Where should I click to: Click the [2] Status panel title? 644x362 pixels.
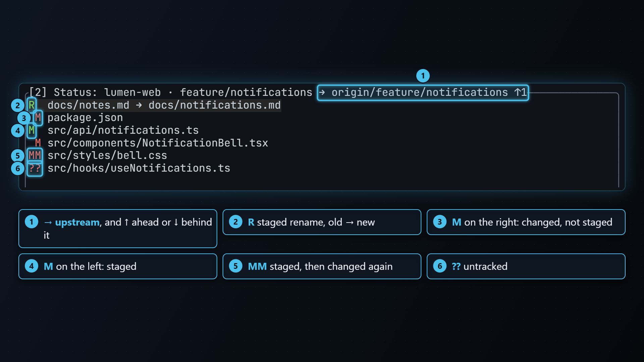(x=63, y=93)
